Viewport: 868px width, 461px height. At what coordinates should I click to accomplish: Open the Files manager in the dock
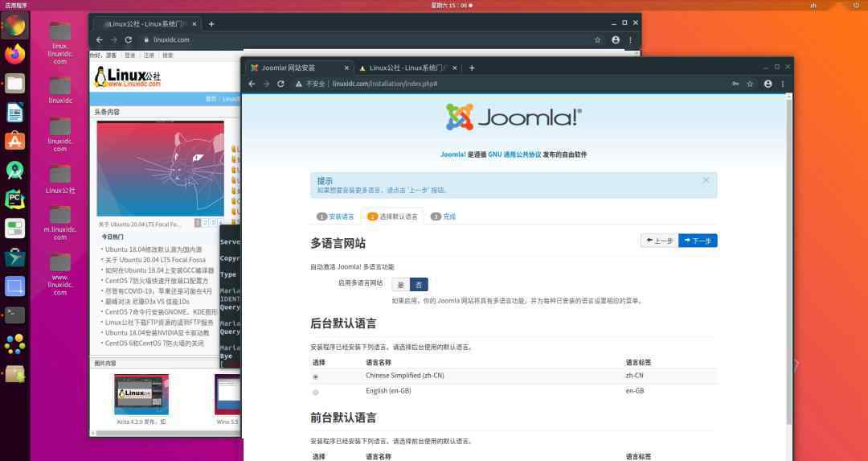tap(15, 84)
